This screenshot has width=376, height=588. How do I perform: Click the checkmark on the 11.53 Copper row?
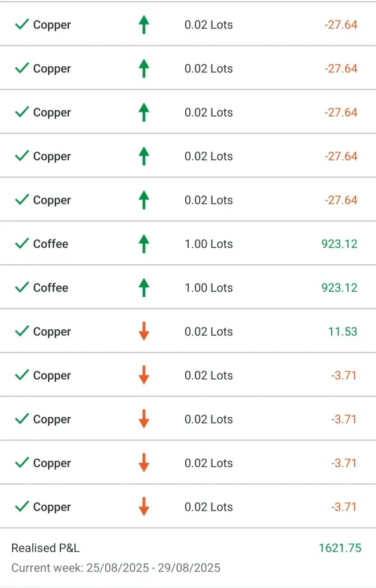pyautogui.click(x=22, y=332)
